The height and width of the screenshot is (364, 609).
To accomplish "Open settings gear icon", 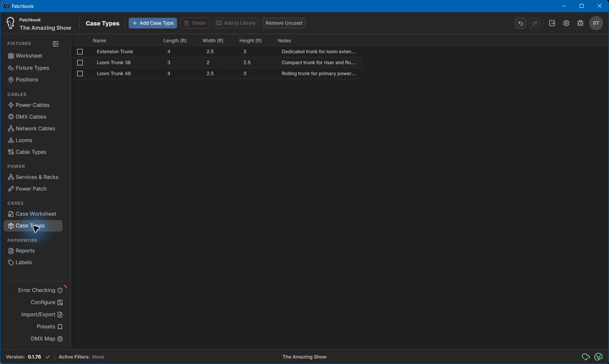I will click(x=566, y=23).
